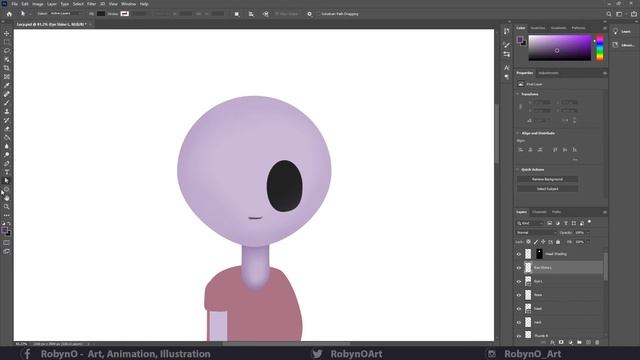Click the Lock all layers icon
This screenshot has width=640, height=360.
click(x=558, y=242)
